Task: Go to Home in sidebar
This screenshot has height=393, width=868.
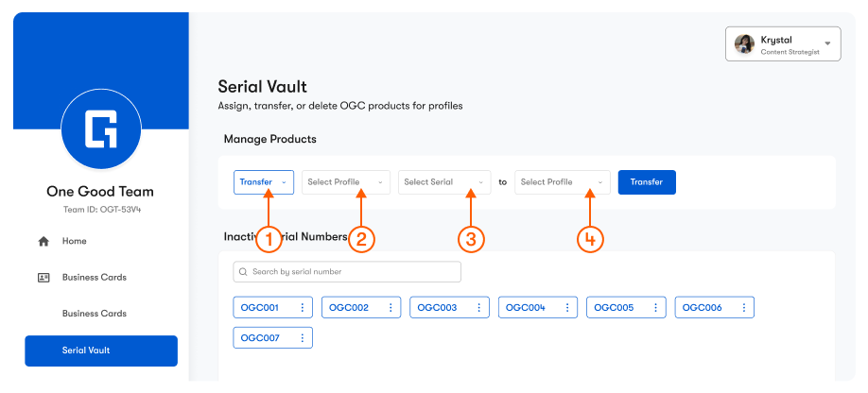Action: click(x=75, y=242)
